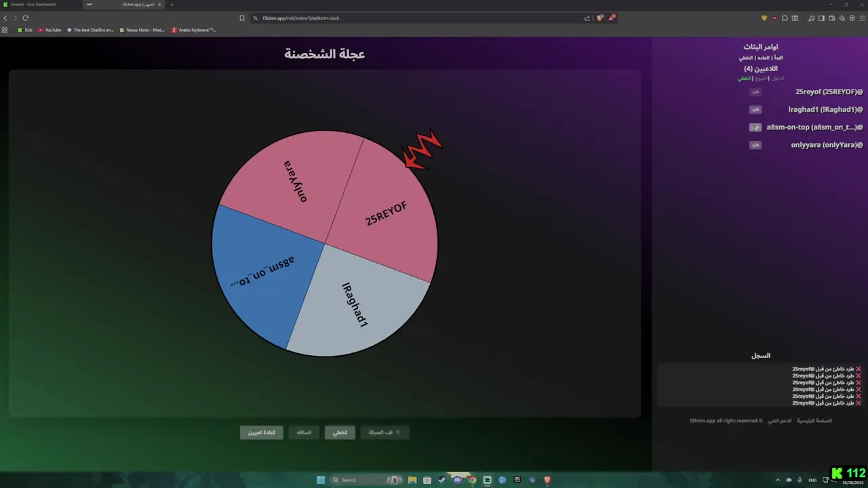This screenshot has height=488, width=868.
Task: Open the extensions puzzle icon
Action: click(x=785, y=18)
